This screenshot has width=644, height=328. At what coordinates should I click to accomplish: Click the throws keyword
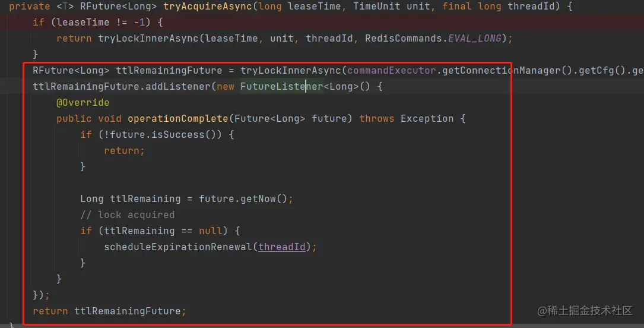tap(377, 118)
